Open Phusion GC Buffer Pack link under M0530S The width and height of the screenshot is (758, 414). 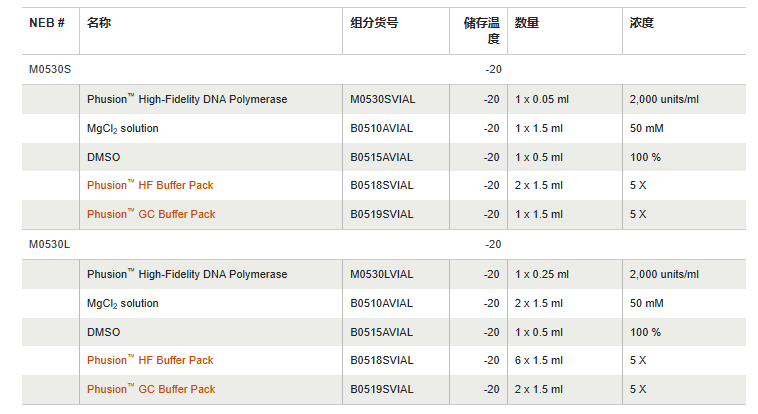pyautogui.click(x=150, y=214)
